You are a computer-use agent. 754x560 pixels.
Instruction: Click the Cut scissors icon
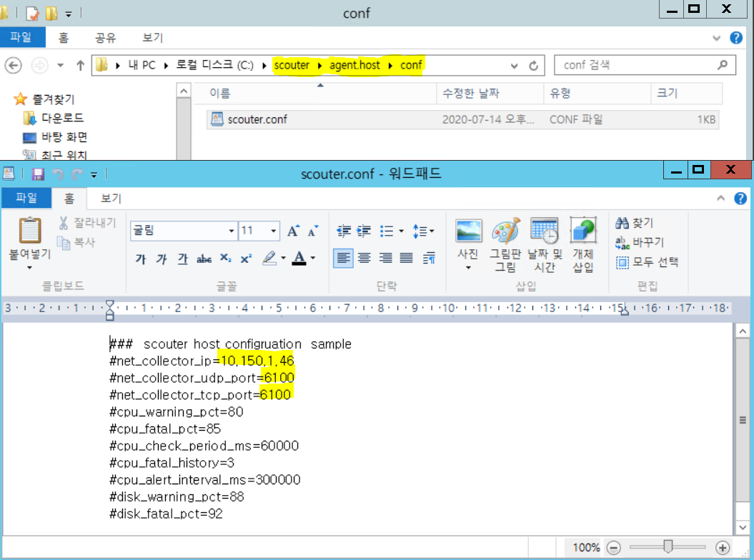point(64,223)
